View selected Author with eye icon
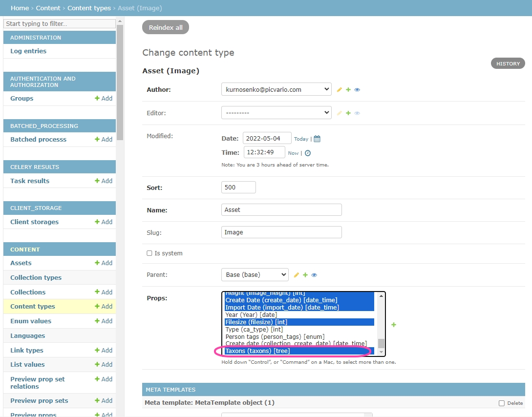The image size is (532, 417). (357, 90)
